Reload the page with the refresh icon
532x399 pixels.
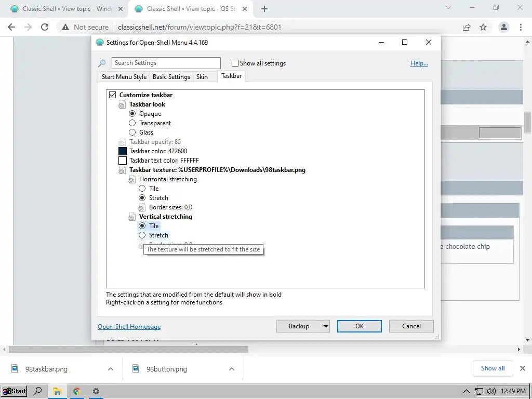[x=45, y=27]
